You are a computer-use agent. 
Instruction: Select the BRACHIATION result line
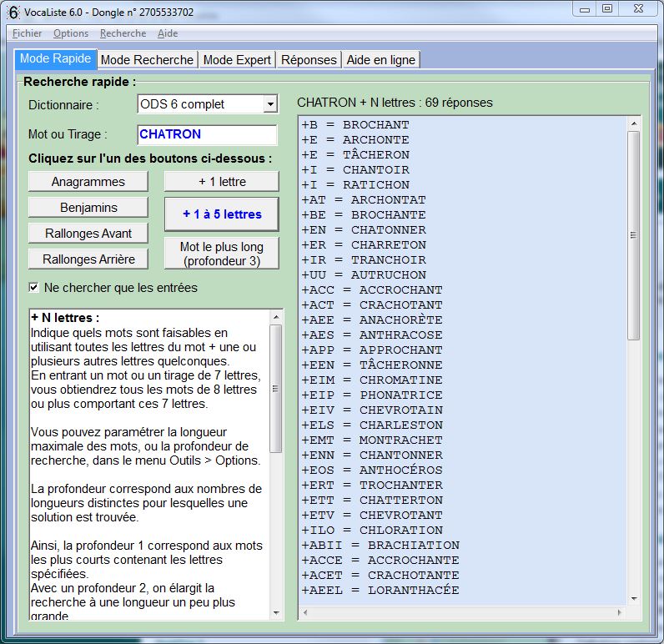(x=380, y=546)
